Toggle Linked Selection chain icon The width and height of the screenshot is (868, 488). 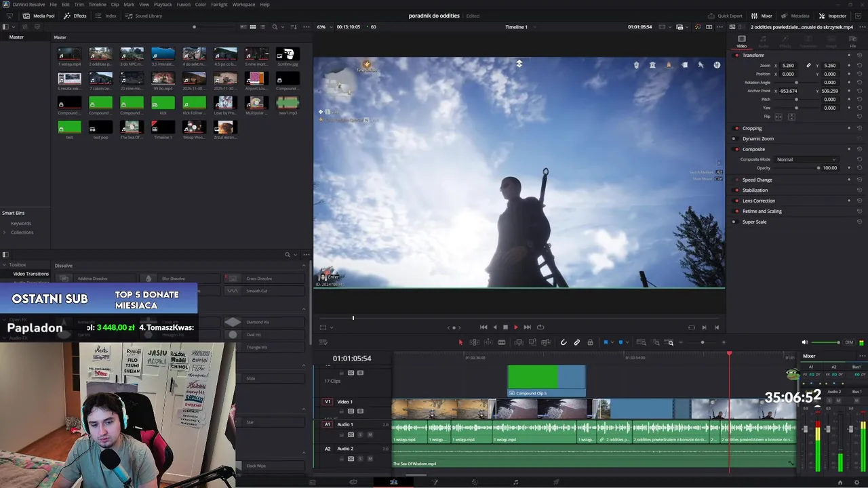[577, 342]
